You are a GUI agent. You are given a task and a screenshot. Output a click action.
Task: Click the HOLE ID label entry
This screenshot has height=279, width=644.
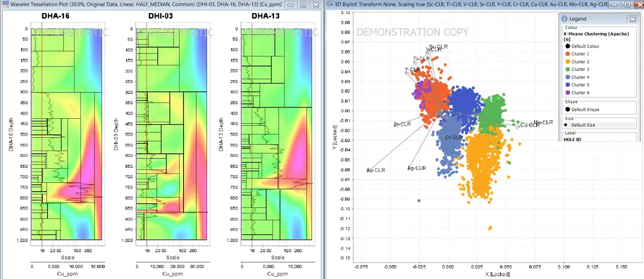click(572, 140)
